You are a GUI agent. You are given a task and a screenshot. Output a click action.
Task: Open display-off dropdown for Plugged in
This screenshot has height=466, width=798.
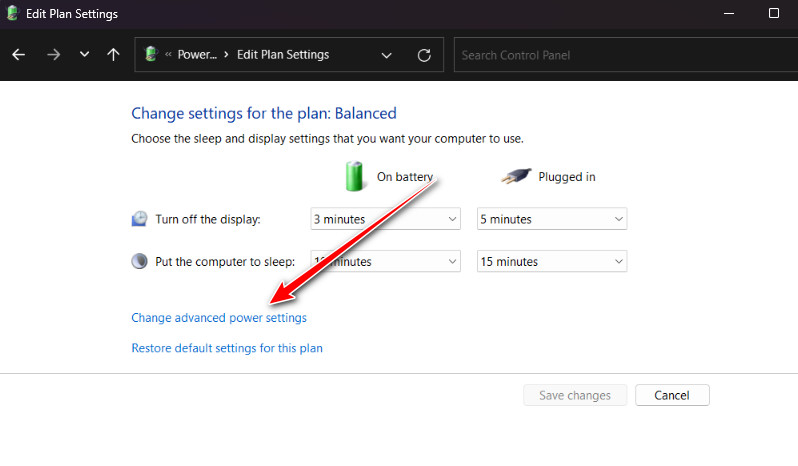552,219
